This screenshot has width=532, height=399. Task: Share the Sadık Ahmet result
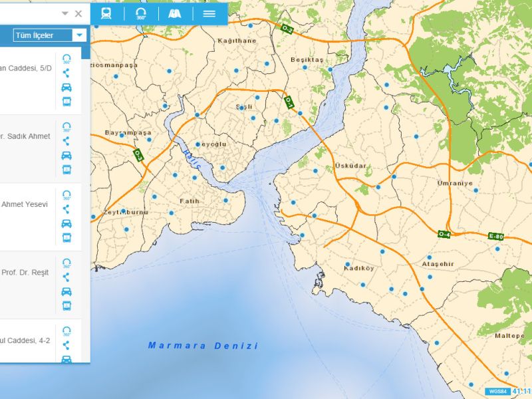click(66, 141)
